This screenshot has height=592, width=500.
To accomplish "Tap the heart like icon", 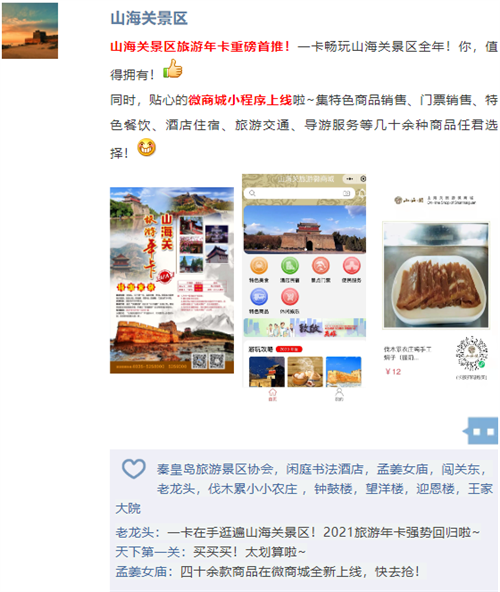I will point(134,469).
